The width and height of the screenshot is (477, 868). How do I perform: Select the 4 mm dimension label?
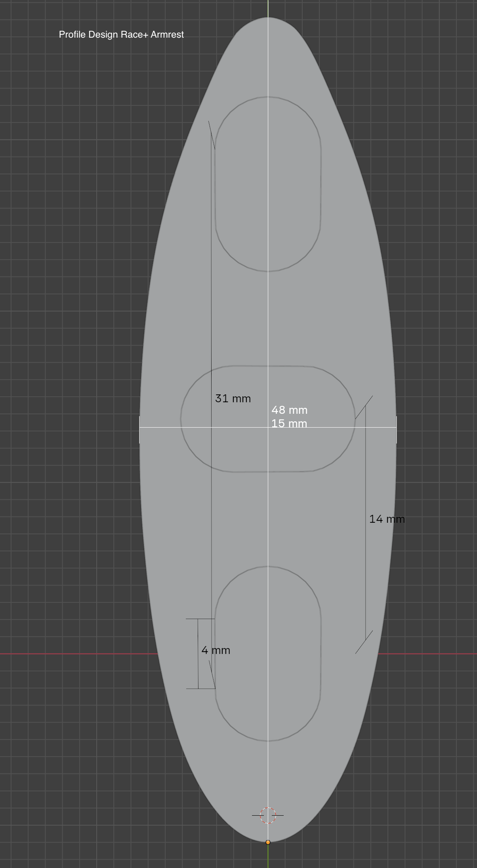[216, 650]
